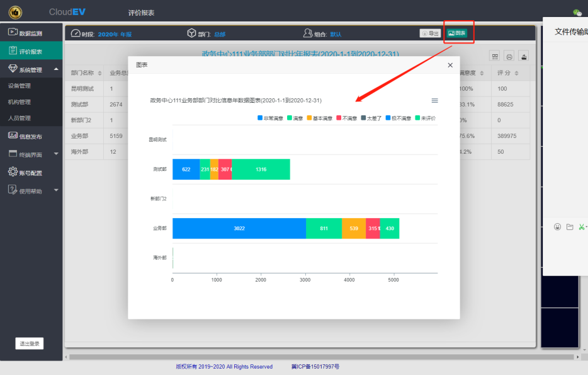
Task: Click the 430 segment of 业务部 bar
Action: click(390, 228)
